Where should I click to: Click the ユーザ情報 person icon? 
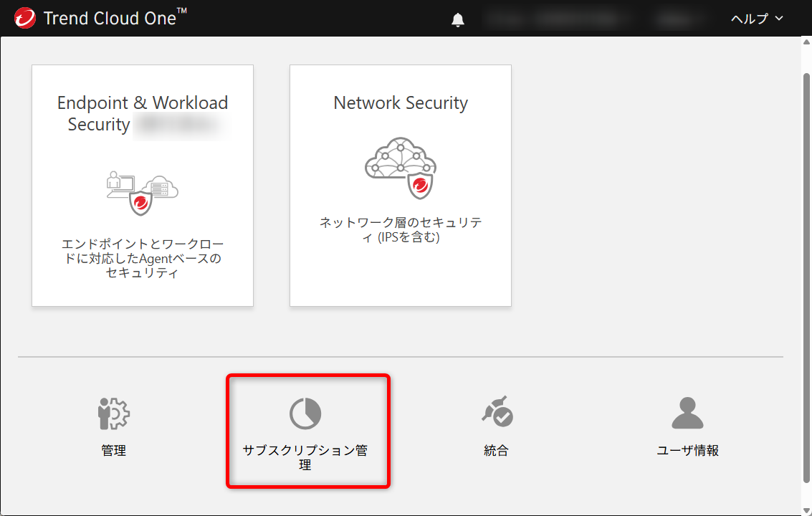tap(687, 413)
